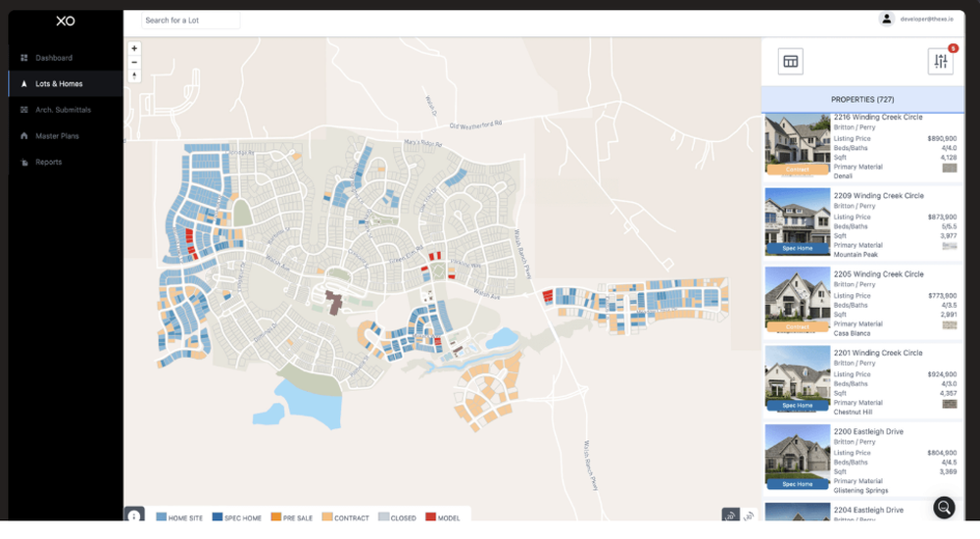Select the PROPERTIES (727) tab
This screenshot has width=980, height=539.
(862, 99)
